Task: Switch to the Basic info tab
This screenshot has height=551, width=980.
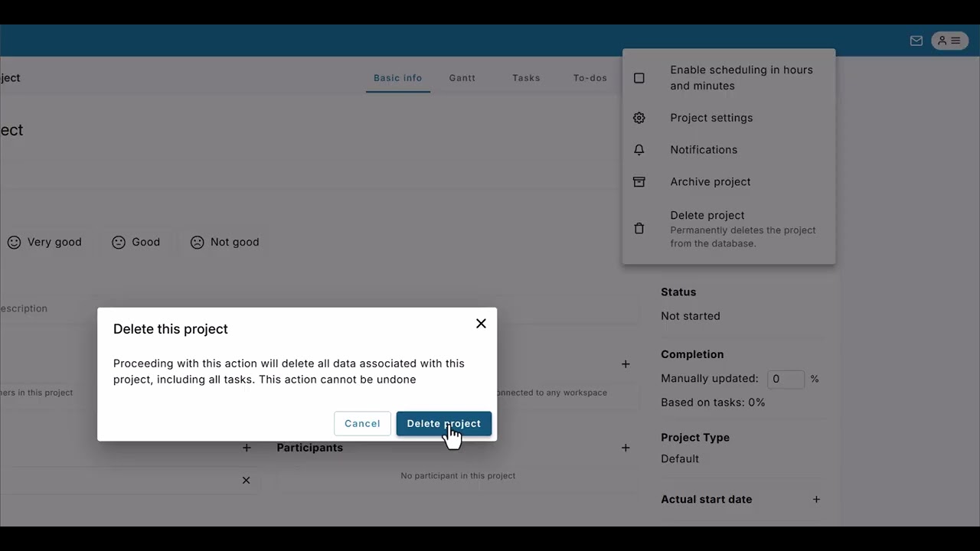Action: pos(397,78)
